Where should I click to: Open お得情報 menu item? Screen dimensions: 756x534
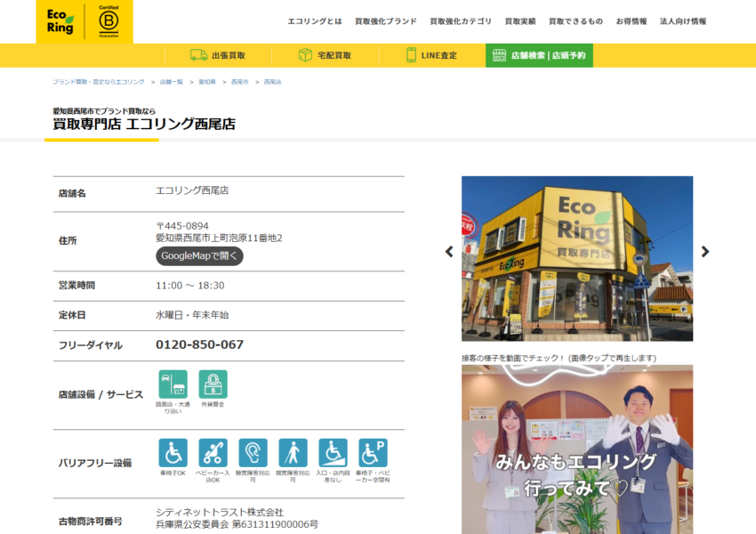click(631, 21)
